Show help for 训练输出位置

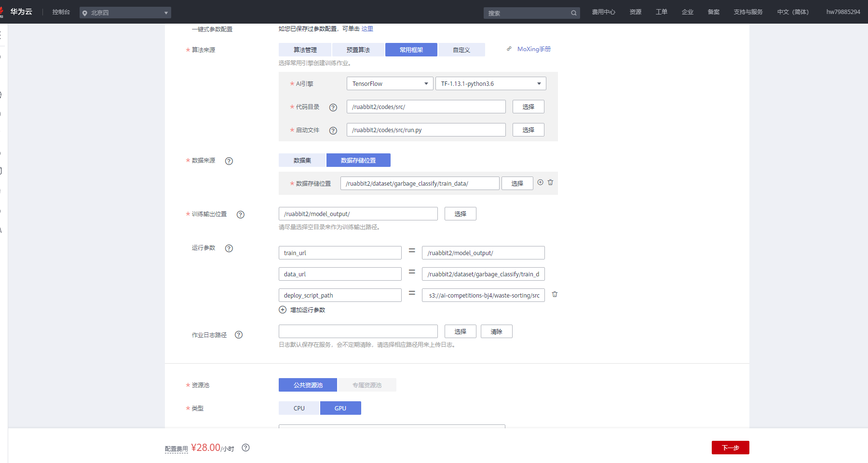pyautogui.click(x=241, y=215)
